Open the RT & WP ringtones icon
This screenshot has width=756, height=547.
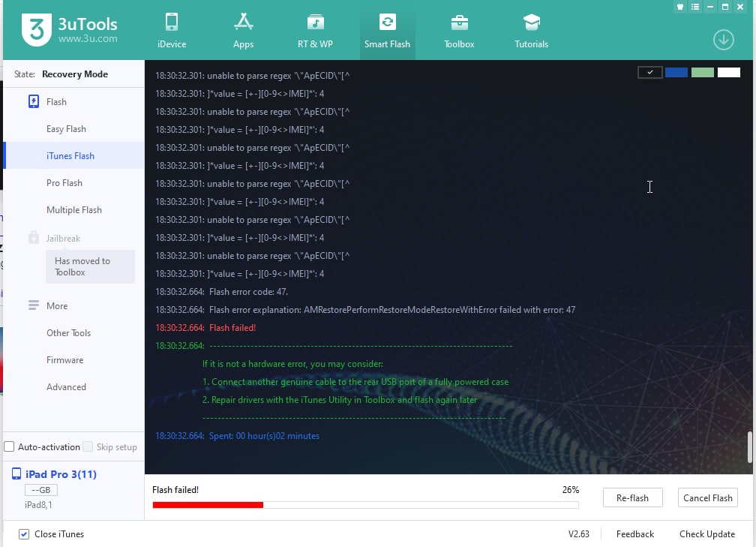(315, 23)
